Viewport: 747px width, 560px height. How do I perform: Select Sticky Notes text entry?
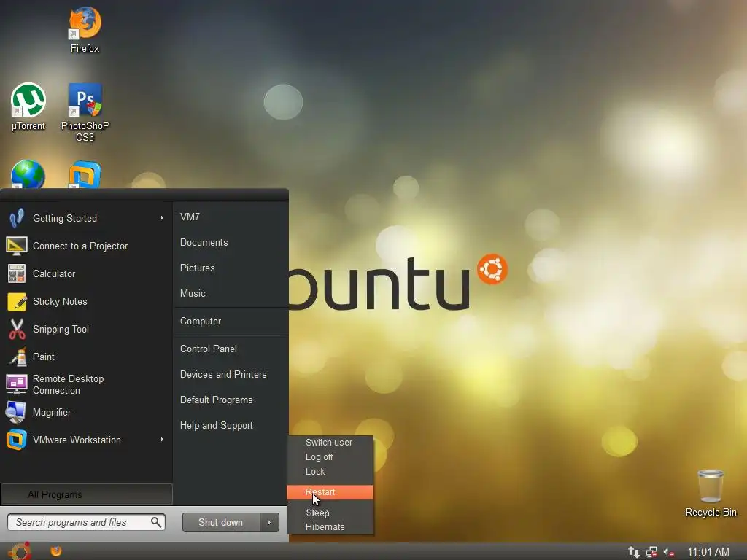[x=60, y=301]
